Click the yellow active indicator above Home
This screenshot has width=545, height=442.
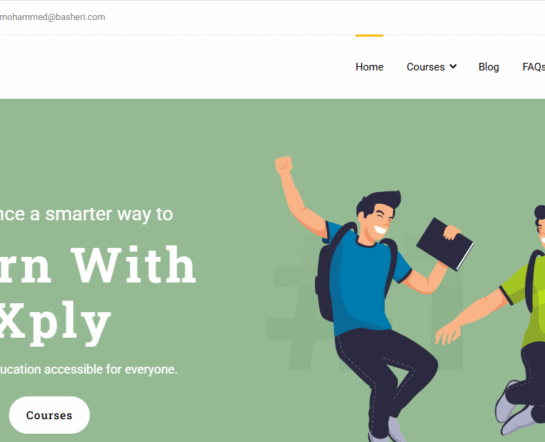[369, 35]
